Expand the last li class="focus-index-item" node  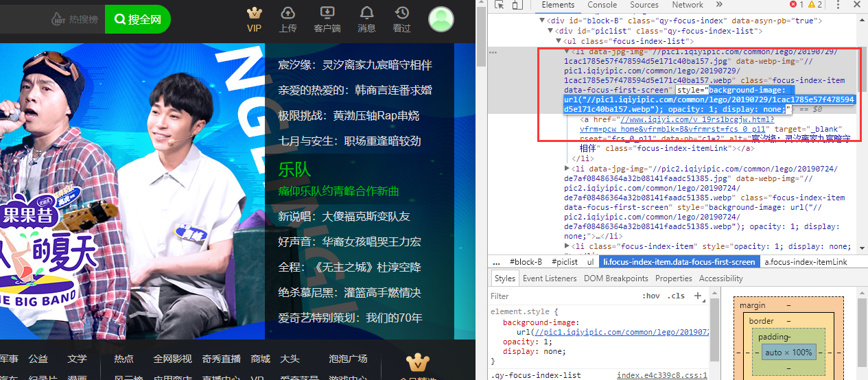click(x=567, y=246)
